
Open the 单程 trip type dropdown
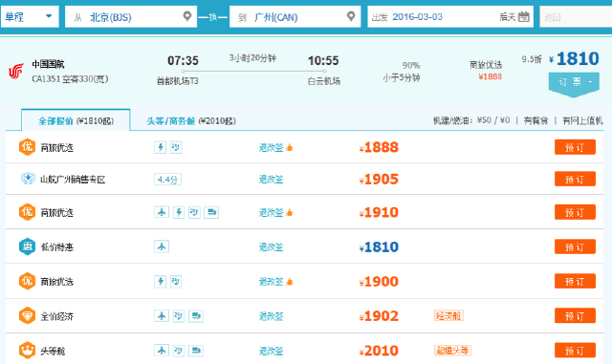tap(30, 16)
